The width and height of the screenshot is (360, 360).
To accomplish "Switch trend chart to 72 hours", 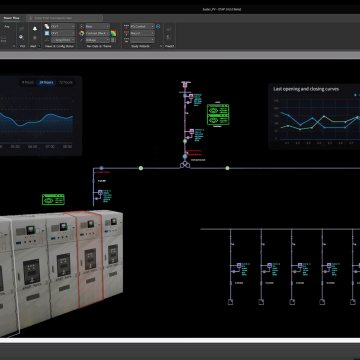I will tap(65, 82).
